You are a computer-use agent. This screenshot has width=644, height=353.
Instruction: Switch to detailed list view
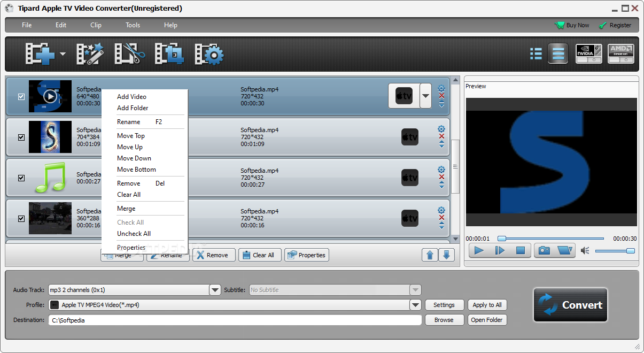[536, 53]
